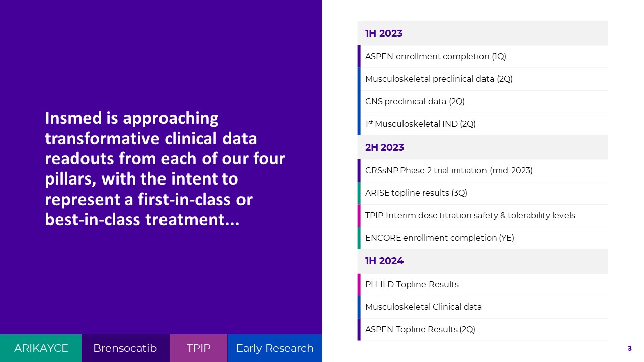Image resolution: width=644 pixels, height=362 pixels.
Task: Click 1st Musculoskeletal IND (2Q) entry
Action: 421,124
